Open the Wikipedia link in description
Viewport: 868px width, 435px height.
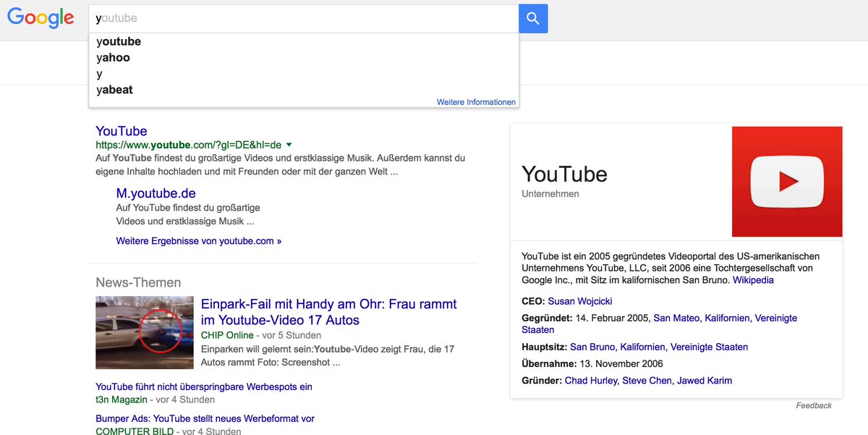(x=753, y=280)
